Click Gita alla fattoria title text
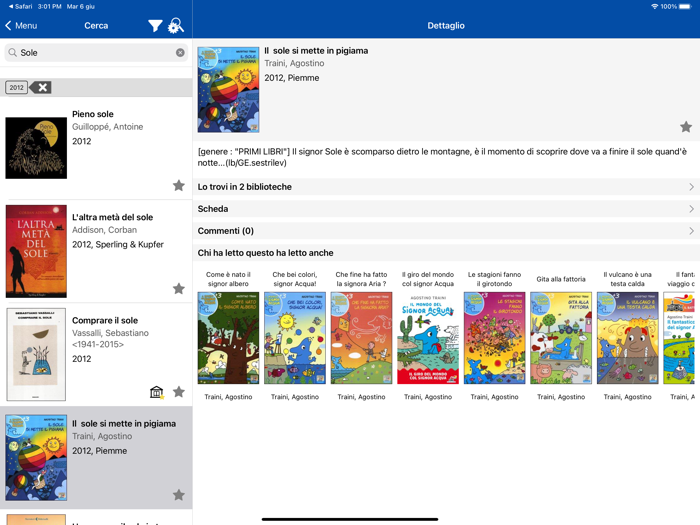Viewport: 700px width, 525px height. [561, 279]
